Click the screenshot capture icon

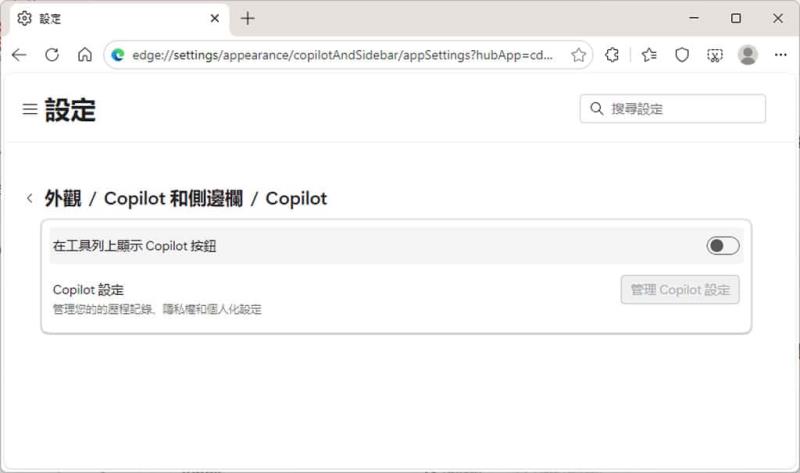(x=715, y=55)
